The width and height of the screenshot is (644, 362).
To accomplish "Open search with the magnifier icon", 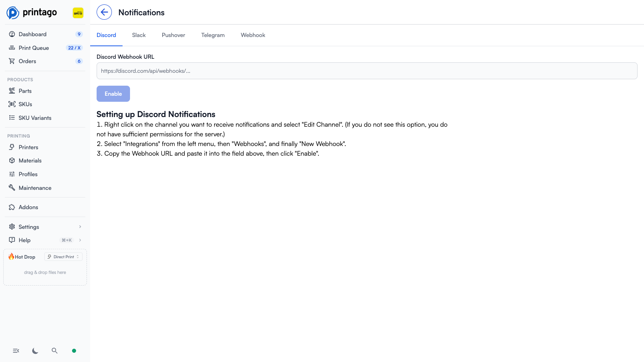I will [x=55, y=351].
